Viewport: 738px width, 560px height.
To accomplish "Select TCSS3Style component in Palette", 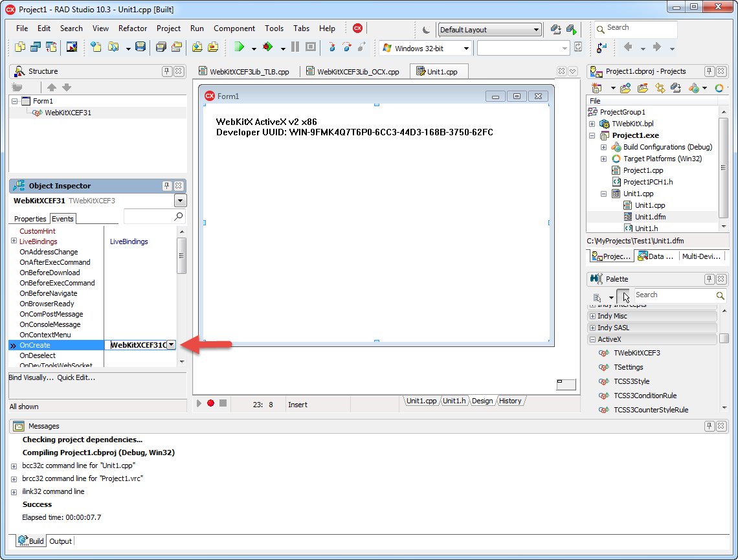I will coord(631,381).
